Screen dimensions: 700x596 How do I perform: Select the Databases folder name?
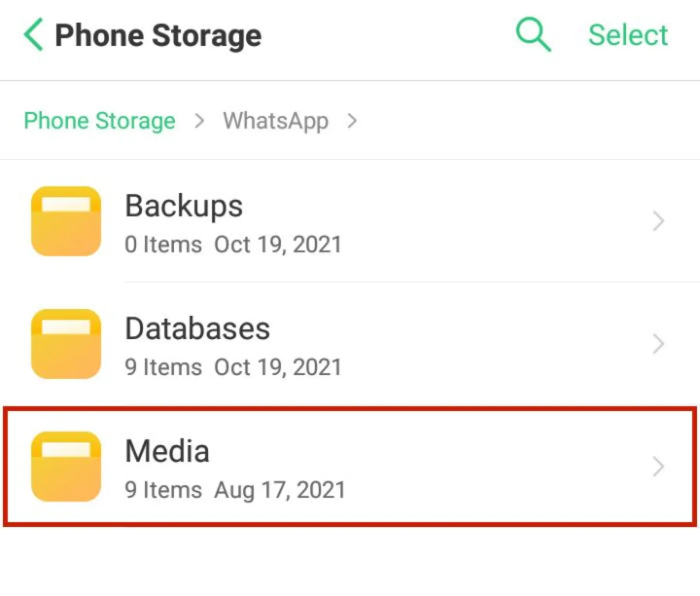(x=197, y=328)
